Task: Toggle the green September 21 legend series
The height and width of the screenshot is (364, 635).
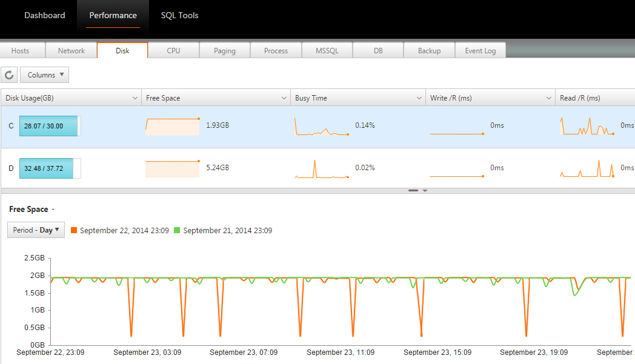Action: tap(223, 230)
